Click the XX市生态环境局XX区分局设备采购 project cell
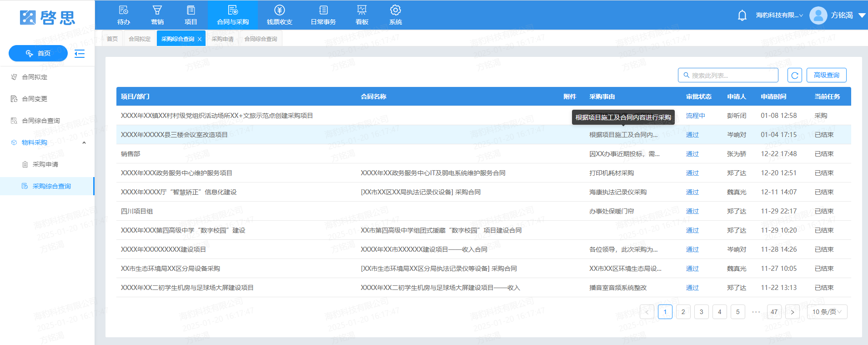The width and height of the screenshot is (868, 345). point(171,269)
